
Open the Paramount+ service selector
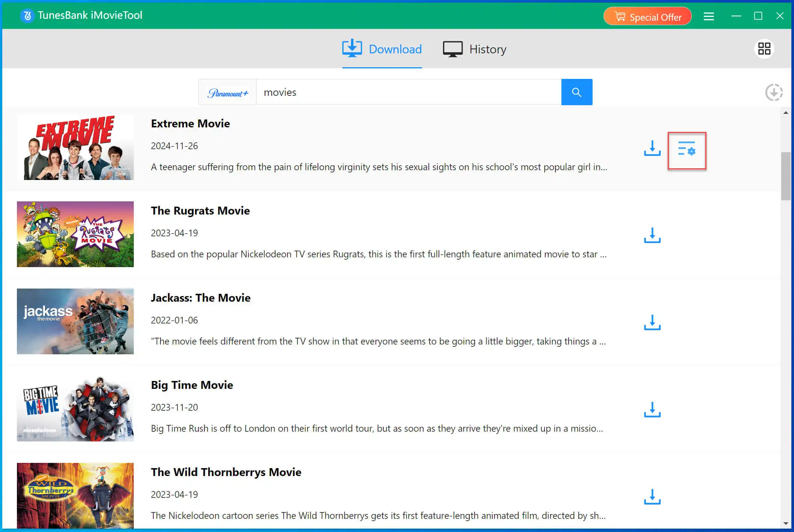click(228, 92)
